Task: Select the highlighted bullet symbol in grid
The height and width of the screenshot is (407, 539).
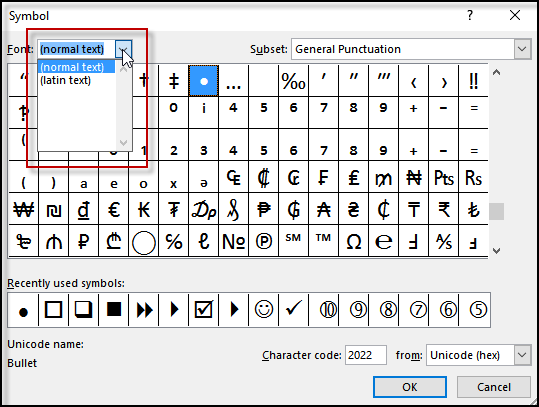Action: pyautogui.click(x=204, y=81)
